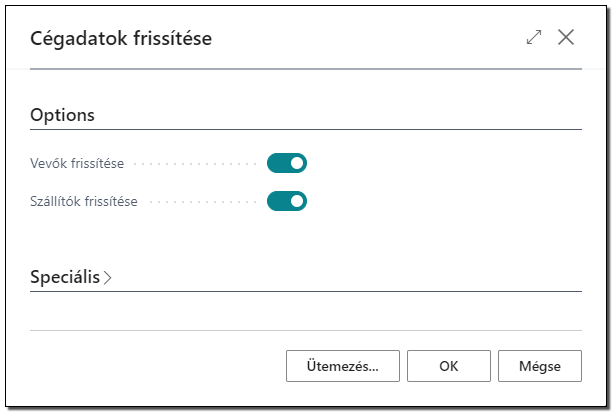Cancel using the Mégse button
This screenshot has height=413, width=613.
(540, 366)
